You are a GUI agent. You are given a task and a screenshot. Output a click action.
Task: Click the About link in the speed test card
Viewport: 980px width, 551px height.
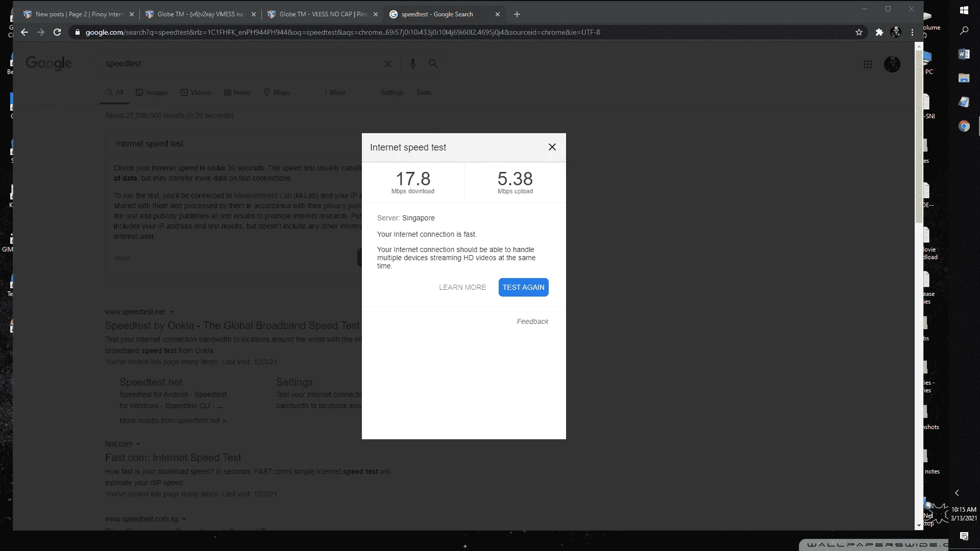pos(122,258)
